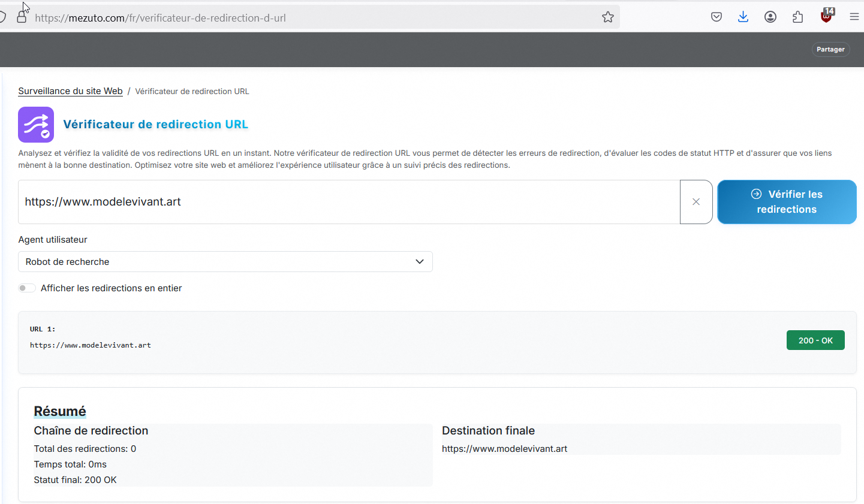Open the extensions puzzle icon
The width and height of the screenshot is (864, 504).
click(797, 17)
